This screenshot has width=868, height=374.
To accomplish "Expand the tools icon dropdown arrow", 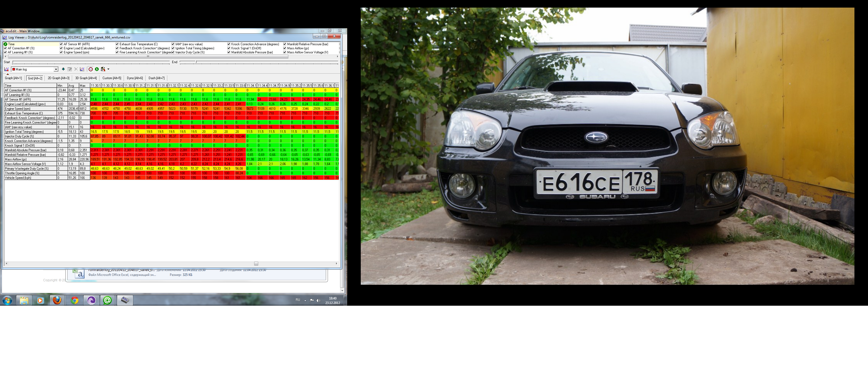I will point(108,69).
